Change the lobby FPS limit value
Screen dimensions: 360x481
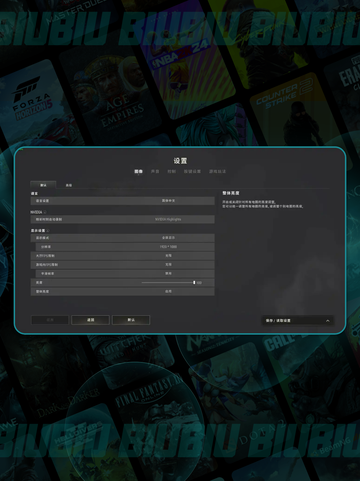coord(123,256)
